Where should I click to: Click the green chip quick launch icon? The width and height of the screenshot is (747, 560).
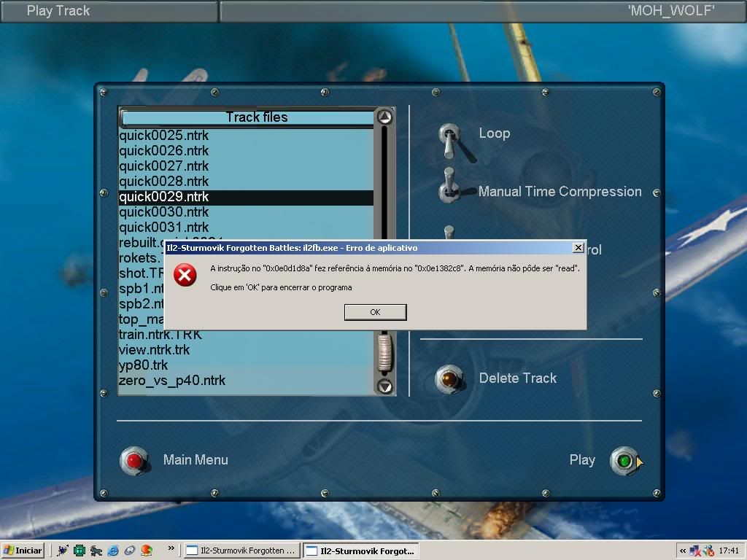tap(80, 551)
